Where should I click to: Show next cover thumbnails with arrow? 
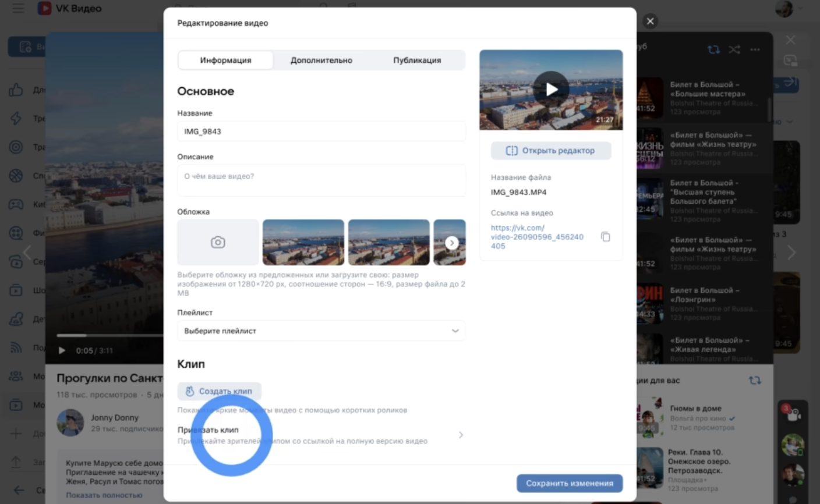tap(452, 243)
